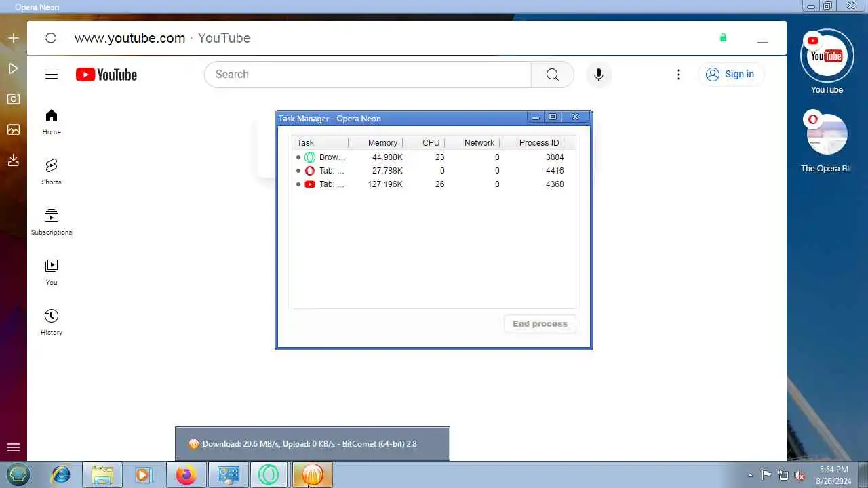Image resolution: width=868 pixels, height=488 pixels.
Task: Open the Opera Neon sidebar hamburger menu
Action: (x=13, y=447)
